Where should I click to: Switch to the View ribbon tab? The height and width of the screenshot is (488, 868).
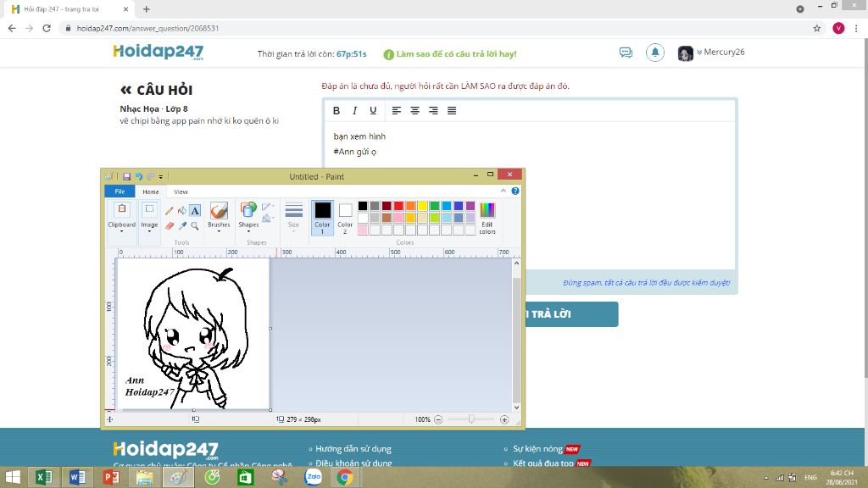pyautogui.click(x=181, y=191)
